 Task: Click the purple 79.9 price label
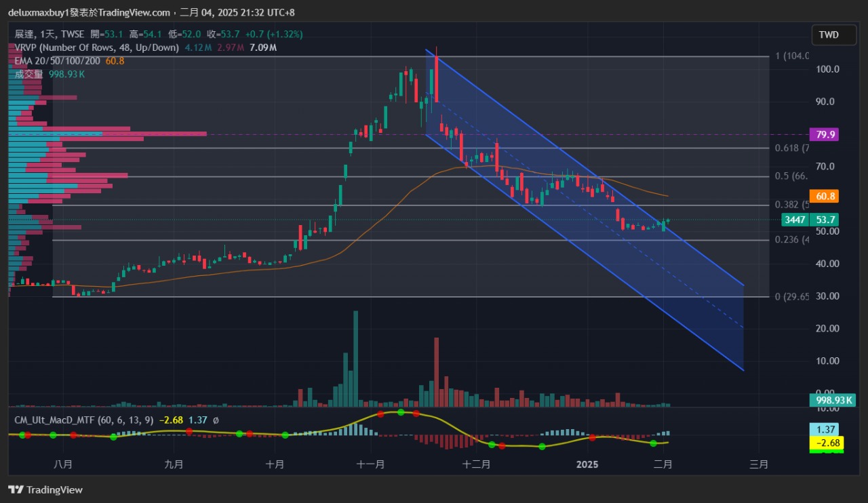[825, 134]
